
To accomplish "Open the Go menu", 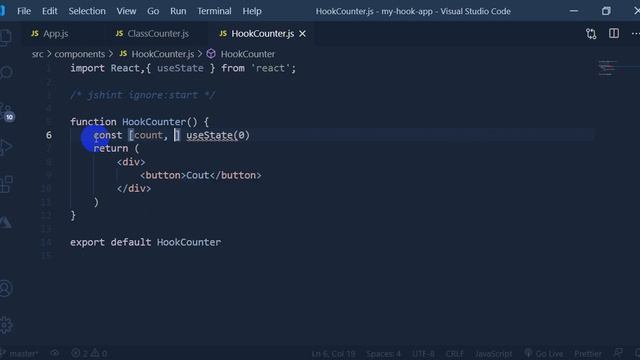I will 153,11.
